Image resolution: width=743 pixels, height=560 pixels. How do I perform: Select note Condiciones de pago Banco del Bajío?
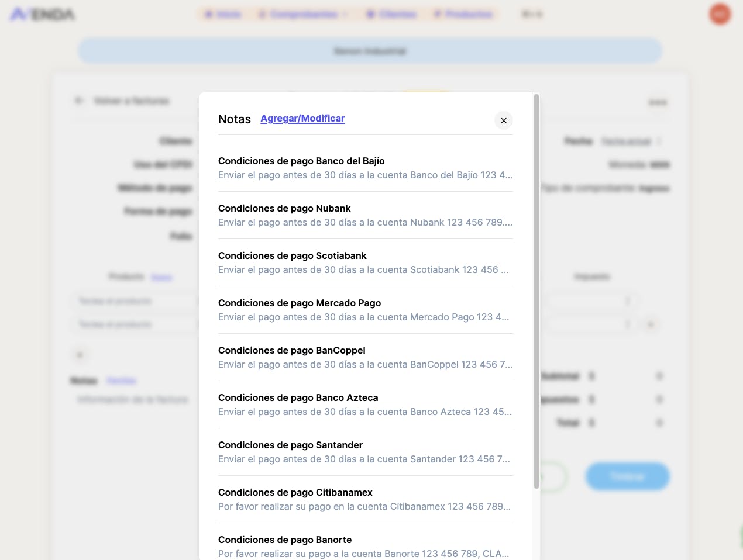pos(366,168)
